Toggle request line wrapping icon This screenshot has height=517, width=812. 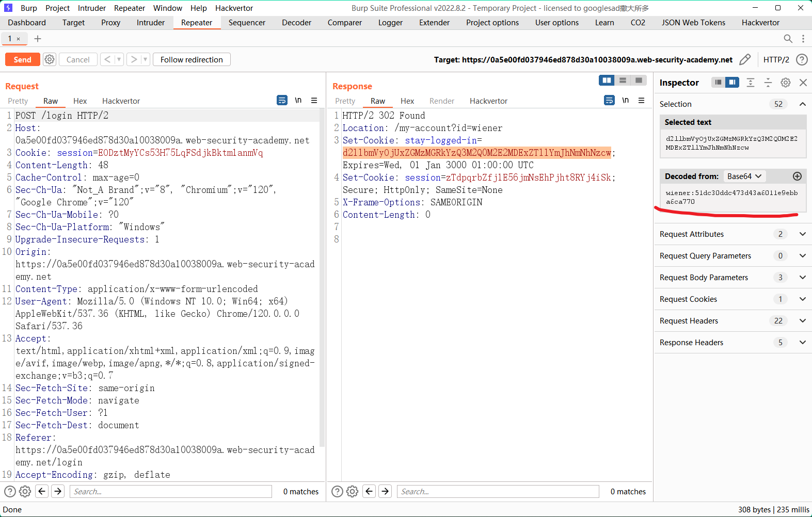point(282,100)
